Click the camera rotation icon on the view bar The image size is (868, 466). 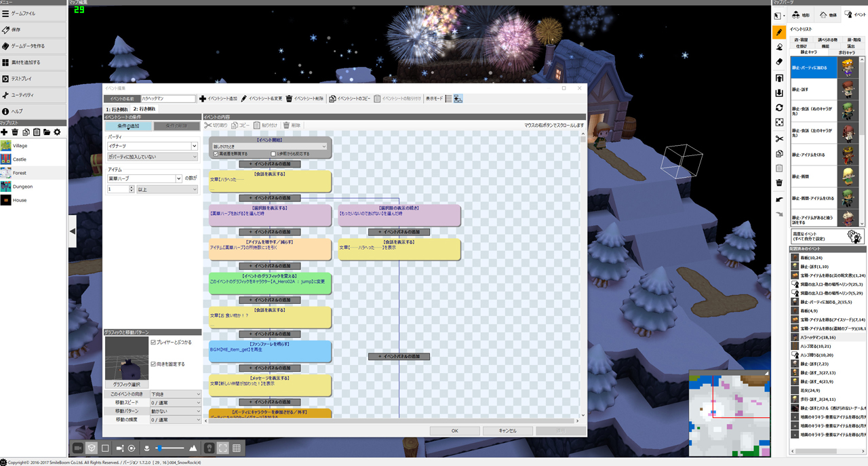click(x=132, y=448)
